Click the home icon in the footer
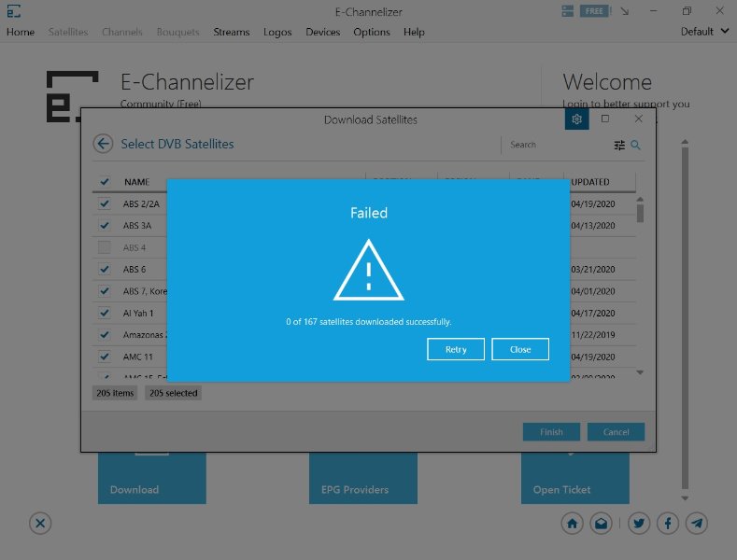The width and height of the screenshot is (737, 560). (572, 524)
